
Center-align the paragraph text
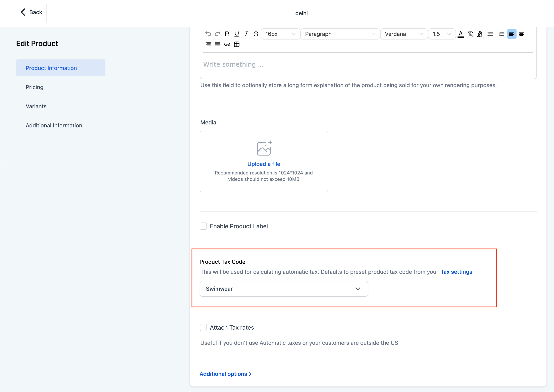pos(521,34)
